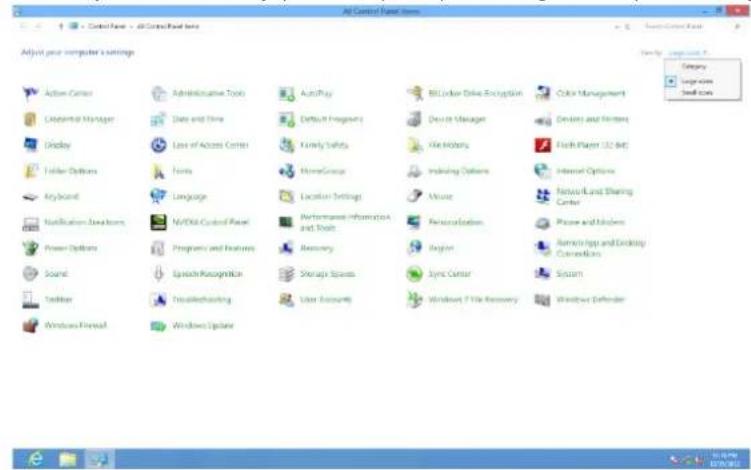Open Keyboard settings
Viewport: 751px width, 470px height.
point(51,196)
